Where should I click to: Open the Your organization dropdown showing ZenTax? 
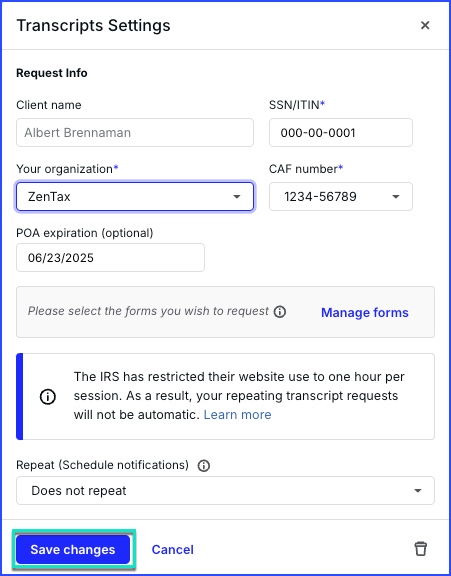coord(135,197)
